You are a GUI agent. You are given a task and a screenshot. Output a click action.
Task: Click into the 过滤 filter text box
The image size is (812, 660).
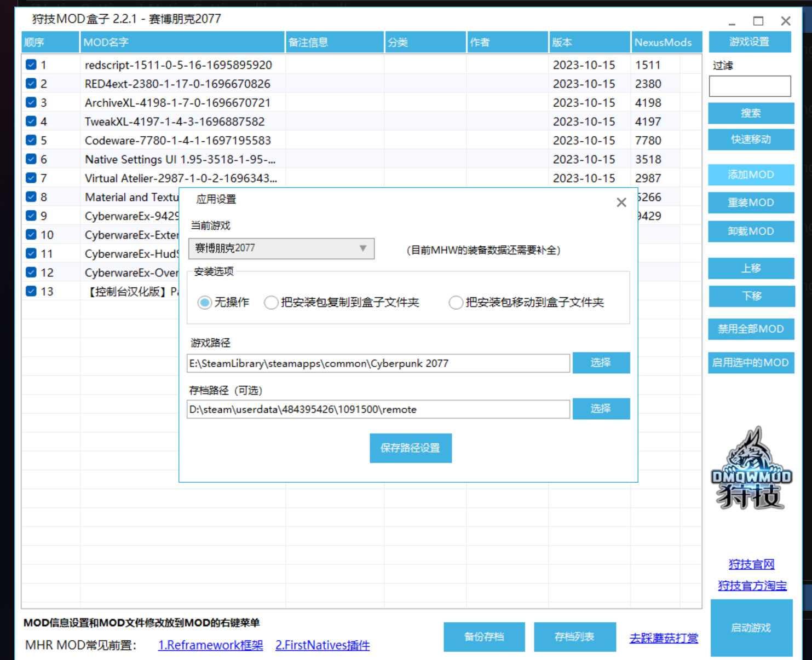(750, 86)
